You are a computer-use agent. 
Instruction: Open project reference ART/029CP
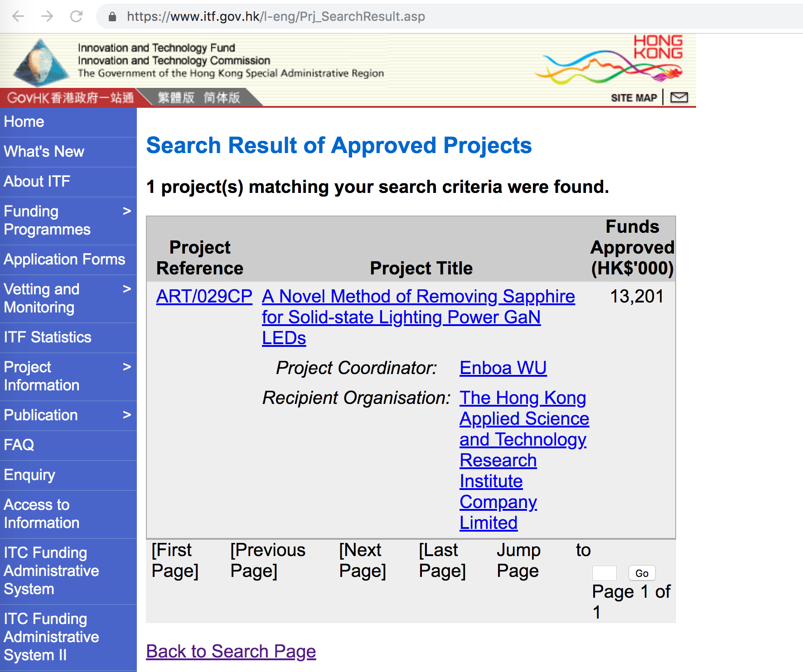(204, 297)
